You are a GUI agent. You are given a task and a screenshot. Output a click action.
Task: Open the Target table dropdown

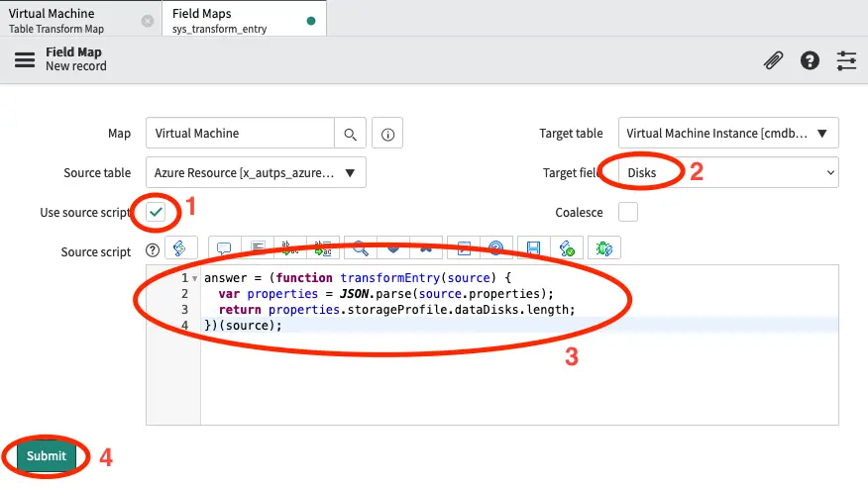point(727,133)
